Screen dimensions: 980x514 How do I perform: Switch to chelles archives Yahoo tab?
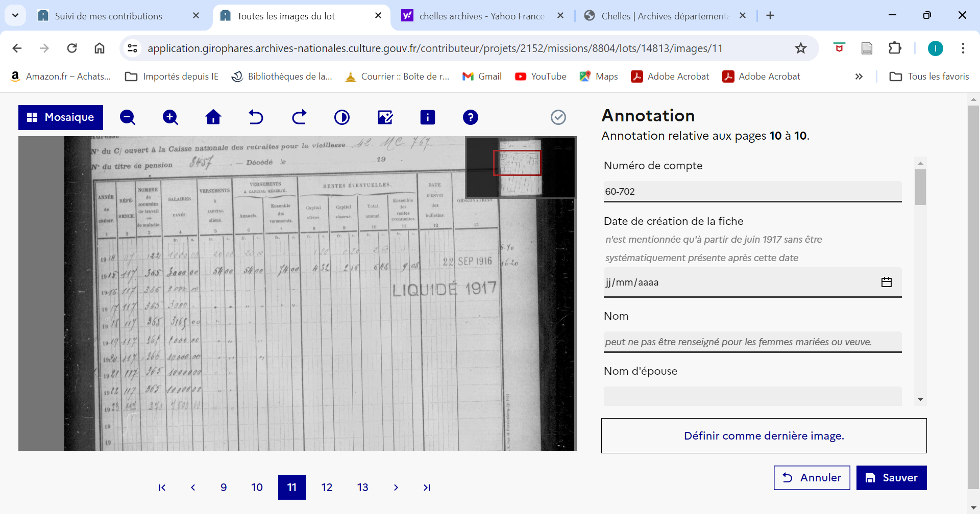pyautogui.click(x=481, y=16)
